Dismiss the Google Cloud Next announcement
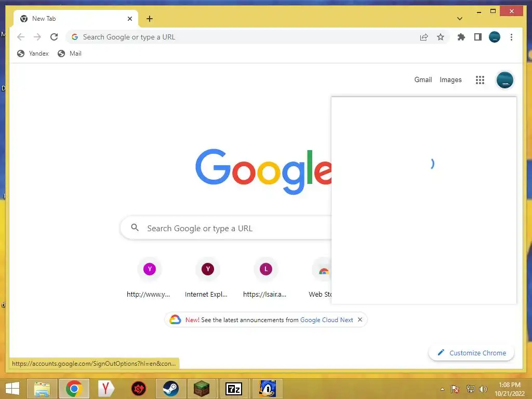Screen dimensions: 532x399 (360, 320)
